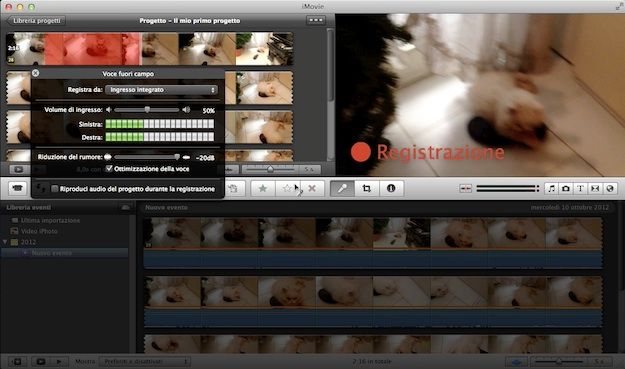Select the voiceover microphone tool
Screen dimensions: 625x369
pos(342,188)
